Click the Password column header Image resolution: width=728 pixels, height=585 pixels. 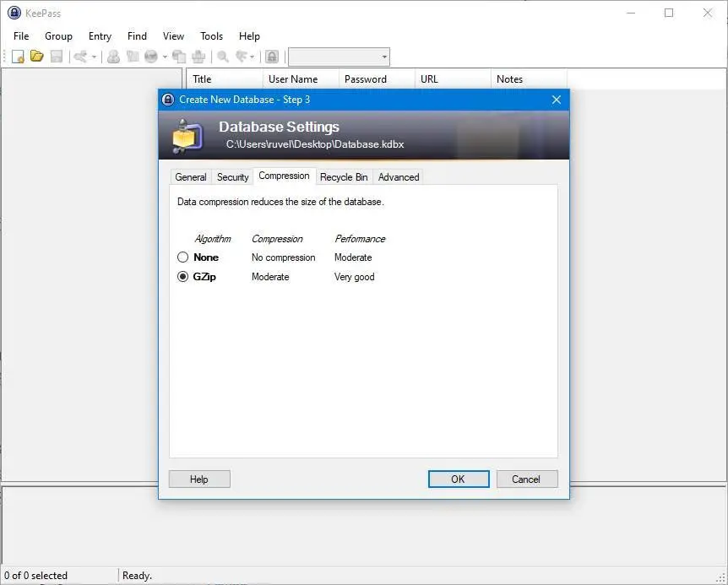pyautogui.click(x=377, y=79)
